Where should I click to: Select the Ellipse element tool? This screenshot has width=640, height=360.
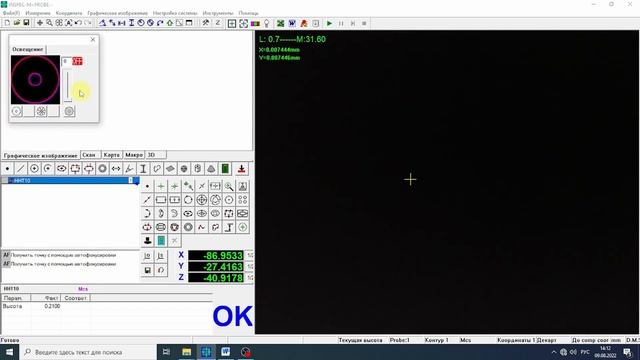(x=62, y=169)
